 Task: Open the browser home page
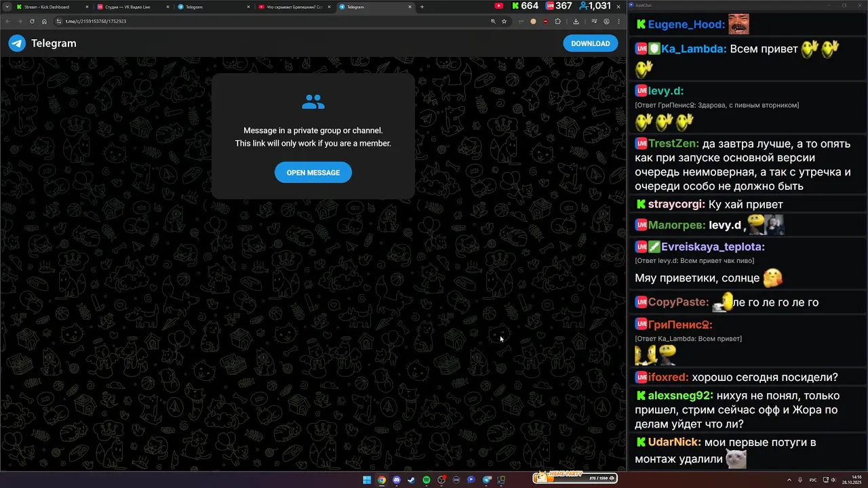click(x=44, y=21)
